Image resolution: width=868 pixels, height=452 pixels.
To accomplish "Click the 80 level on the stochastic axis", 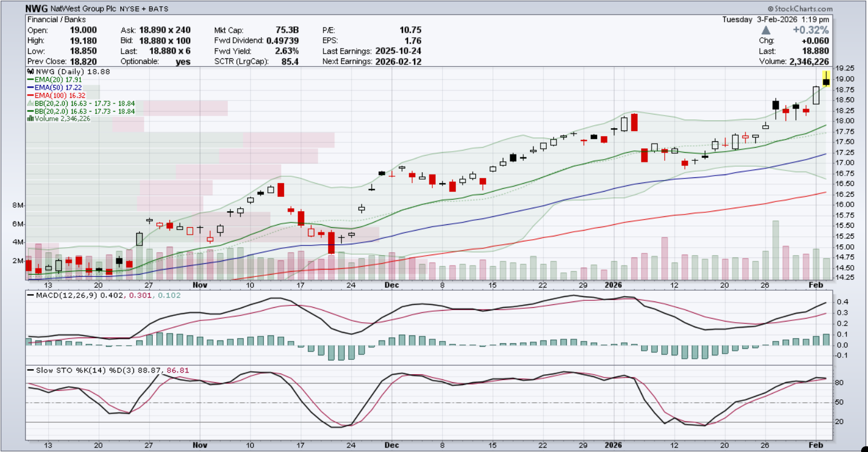I will click(839, 383).
